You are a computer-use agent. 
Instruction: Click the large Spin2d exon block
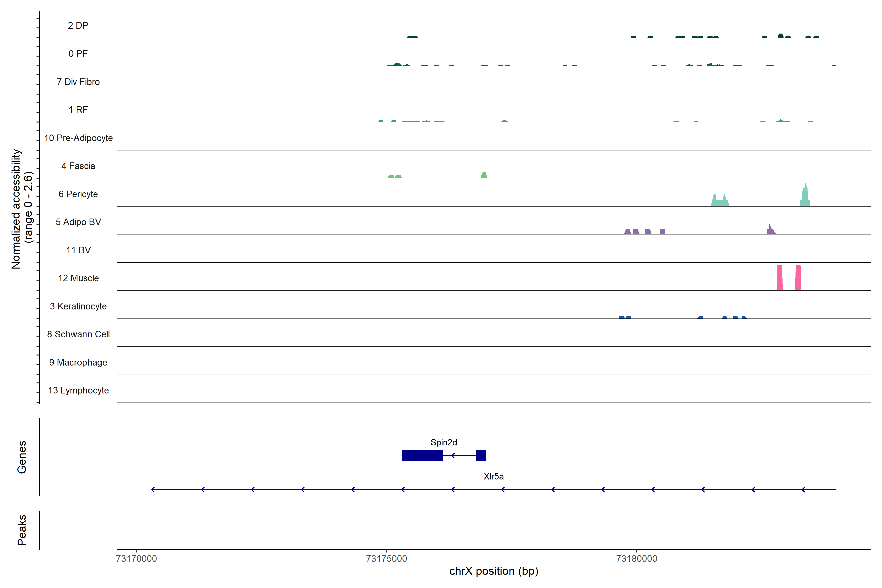tap(422, 456)
